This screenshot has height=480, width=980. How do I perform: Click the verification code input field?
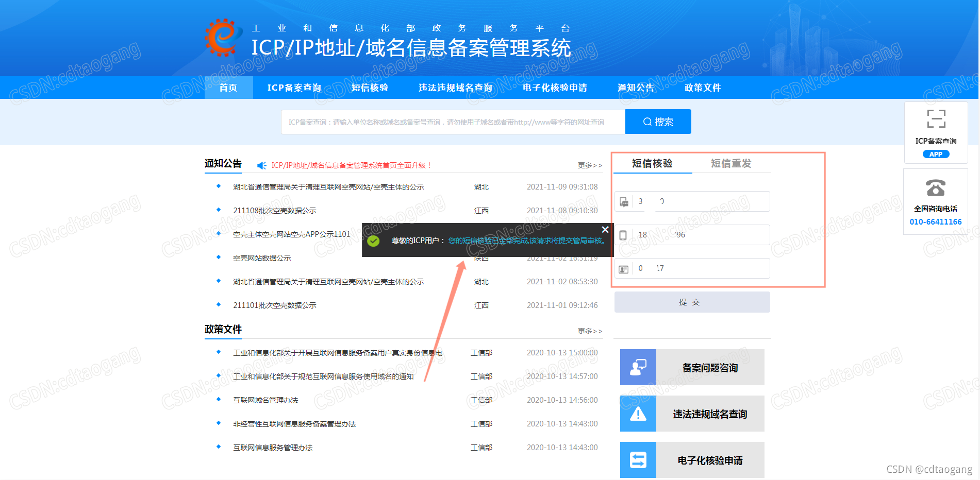click(x=692, y=201)
